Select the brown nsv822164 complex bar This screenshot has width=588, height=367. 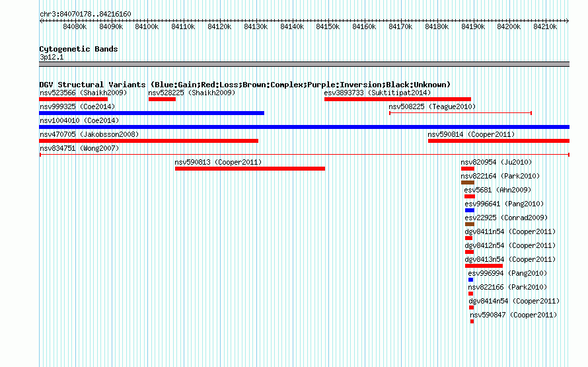(468, 183)
